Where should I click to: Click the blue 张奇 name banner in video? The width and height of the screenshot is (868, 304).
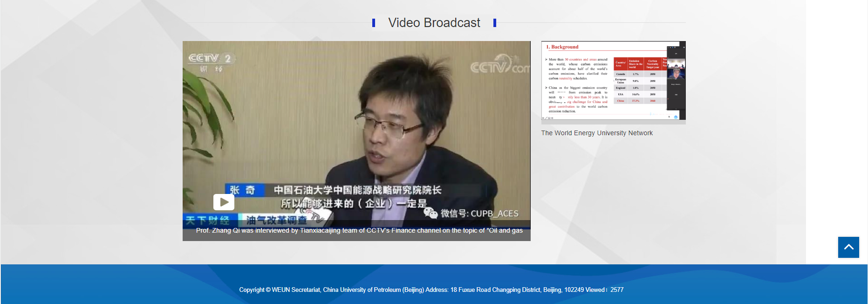[x=243, y=190]
